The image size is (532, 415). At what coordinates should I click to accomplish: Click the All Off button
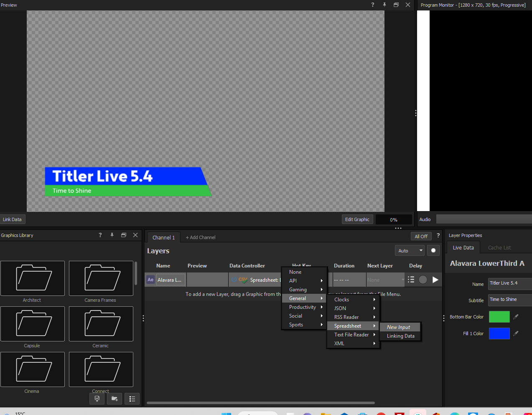421,236
